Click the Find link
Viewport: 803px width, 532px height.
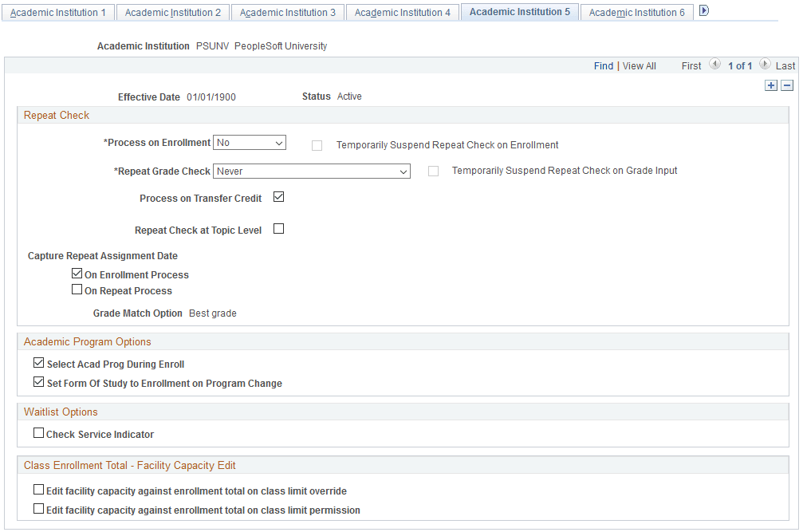604,66
